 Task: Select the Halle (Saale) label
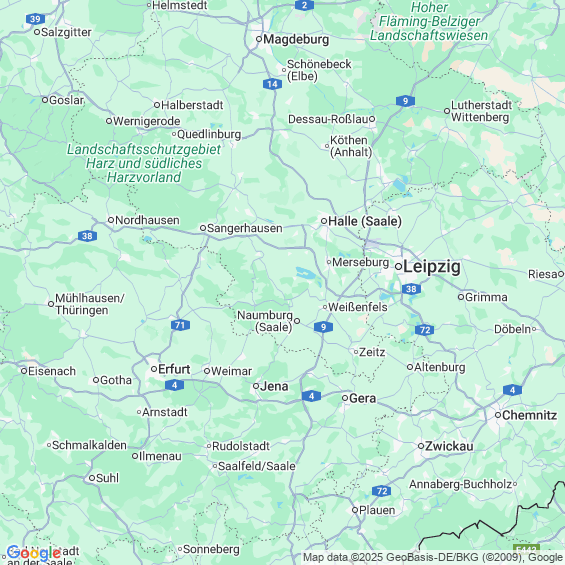point(365,221)
